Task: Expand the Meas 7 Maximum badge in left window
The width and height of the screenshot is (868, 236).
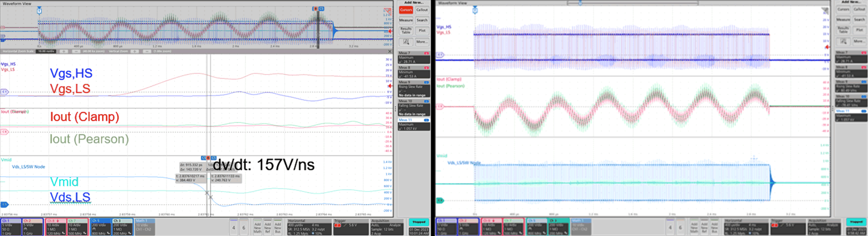Action: point(414,57)
